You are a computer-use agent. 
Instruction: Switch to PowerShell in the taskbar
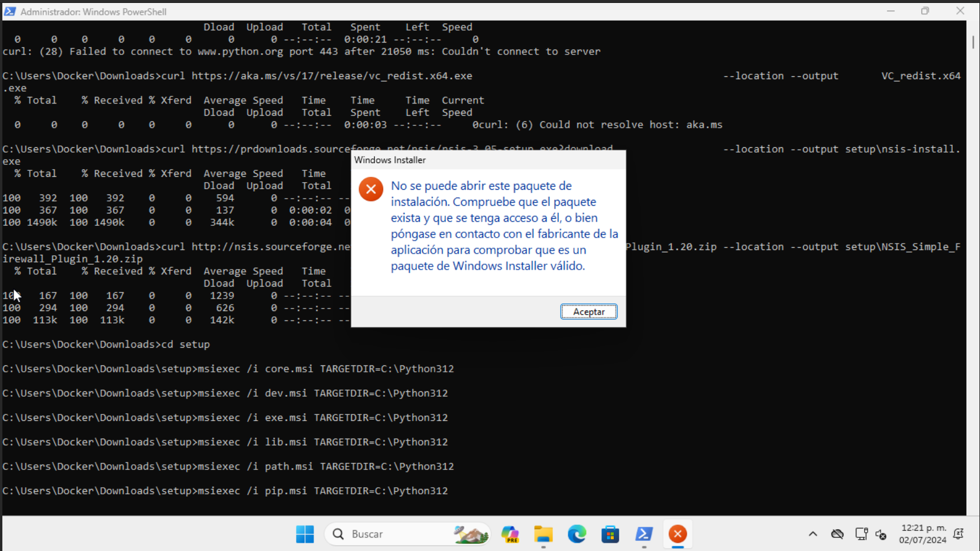point(644,534)
